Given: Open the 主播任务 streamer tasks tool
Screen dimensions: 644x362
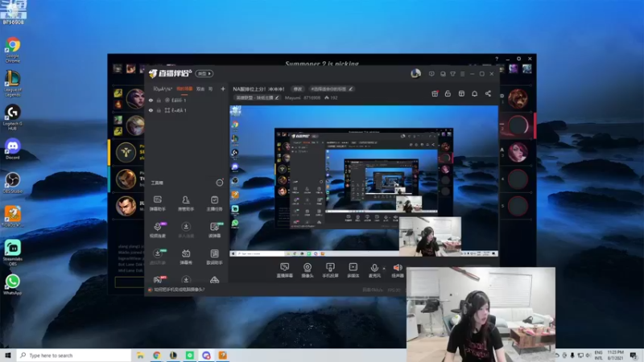Looking at the screenshot, I should point(214,204).
